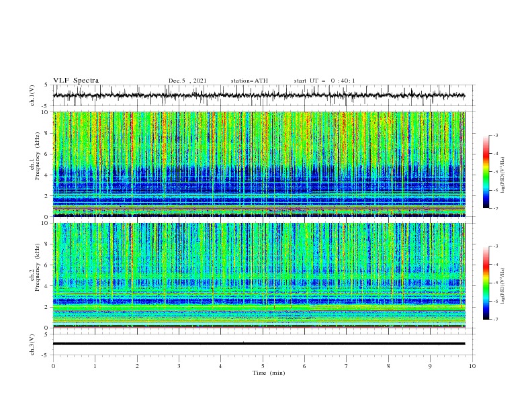Click the ch.2 spectrogram plot area

click(259, 275)
